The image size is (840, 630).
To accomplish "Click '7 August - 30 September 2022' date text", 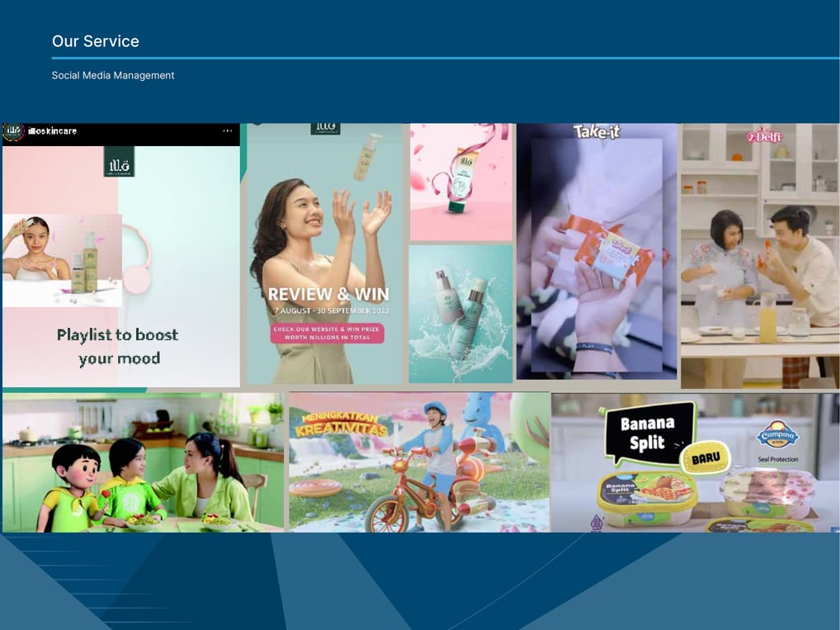I will click(x=332, y=311).
